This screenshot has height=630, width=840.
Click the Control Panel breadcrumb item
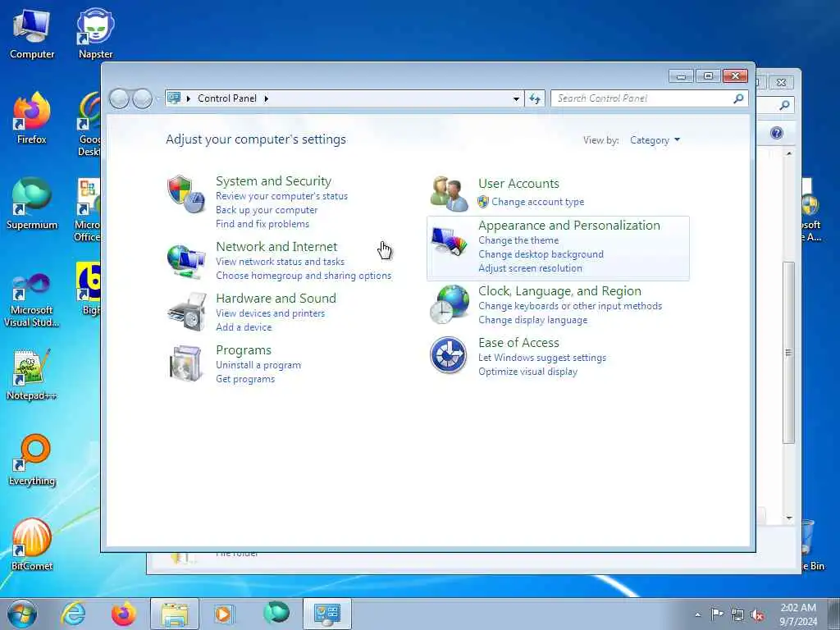(x=227, y=98)
